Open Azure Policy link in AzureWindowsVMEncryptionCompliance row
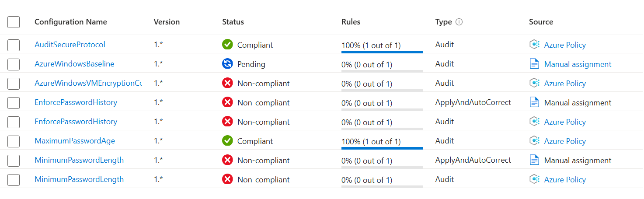 (565, 84)
